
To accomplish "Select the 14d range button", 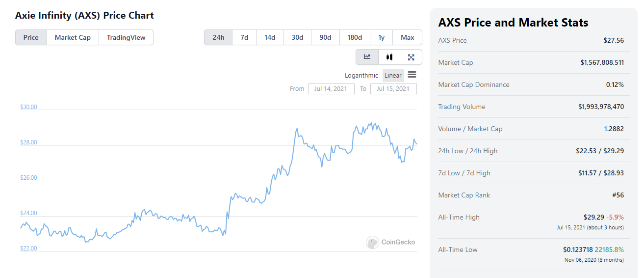I will (270, 37).
